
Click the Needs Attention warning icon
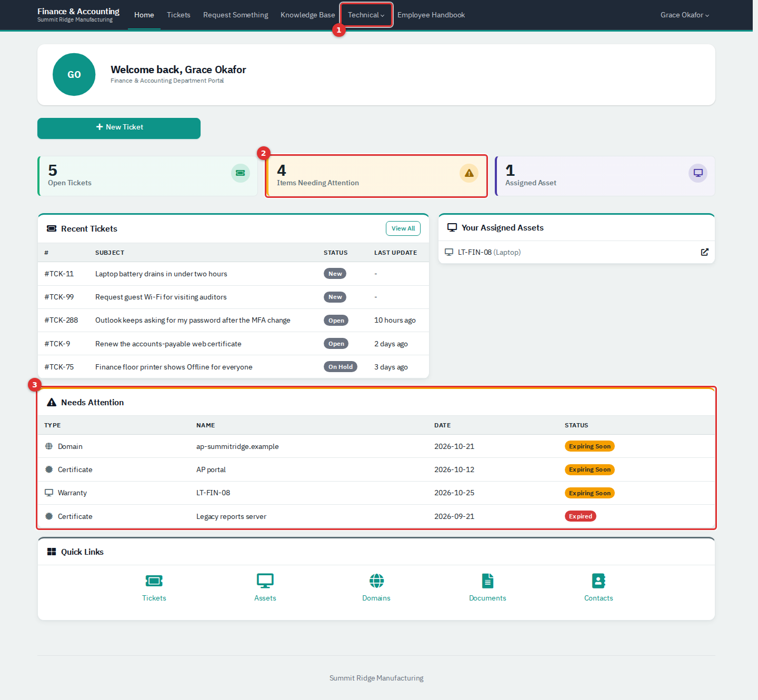52,402
